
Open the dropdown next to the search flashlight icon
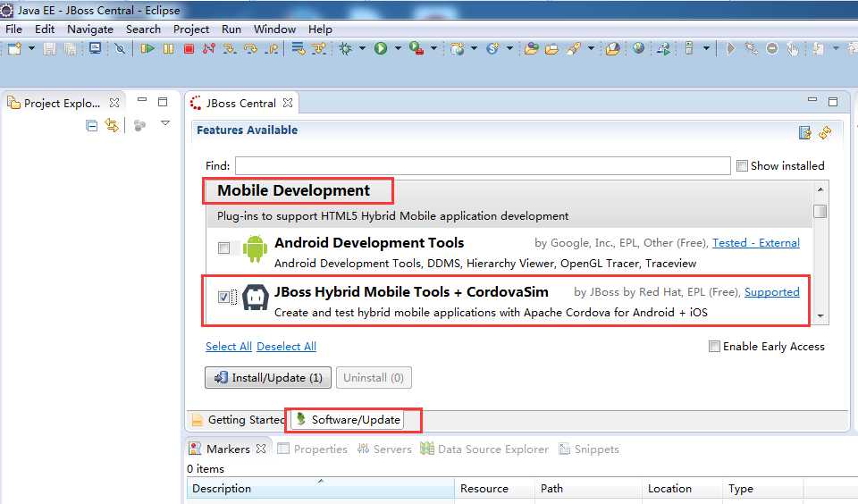(591, 49)
